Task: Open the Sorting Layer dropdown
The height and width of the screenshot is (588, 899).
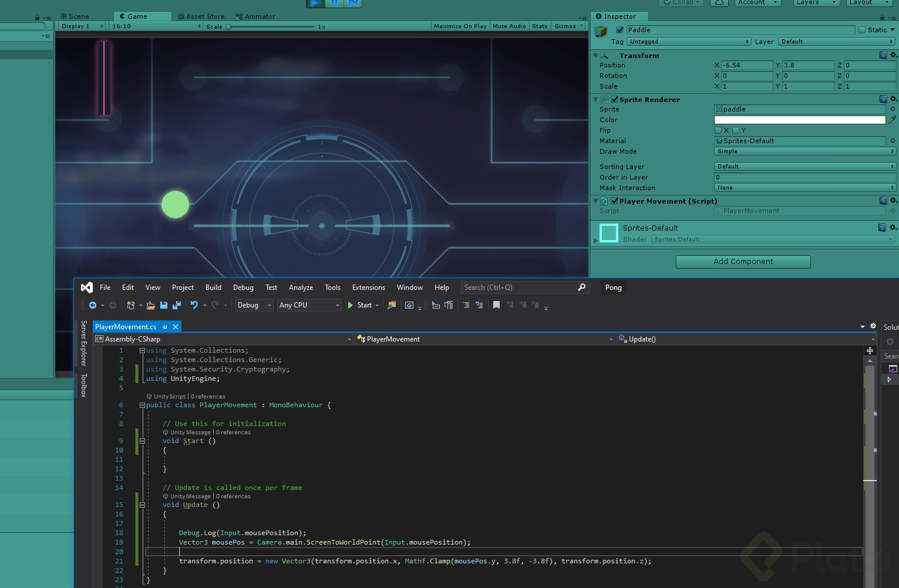Action: coord(805,167)
